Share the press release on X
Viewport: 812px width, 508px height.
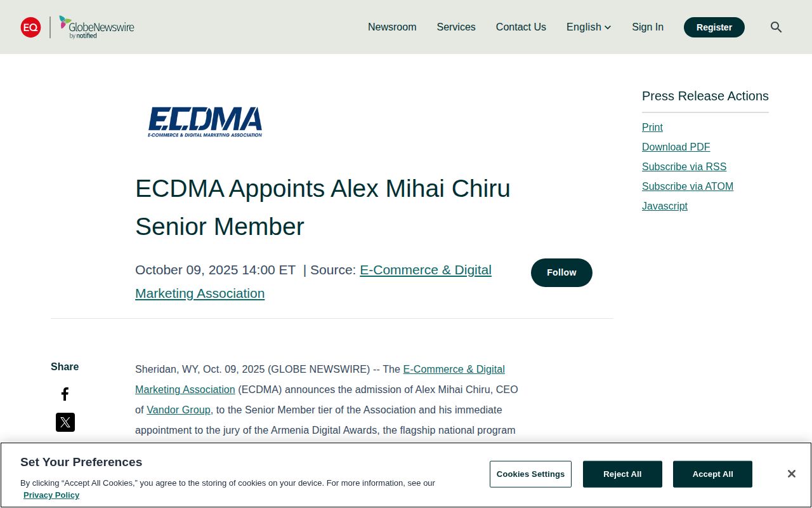pyautogui.click(x=65, y=422)
